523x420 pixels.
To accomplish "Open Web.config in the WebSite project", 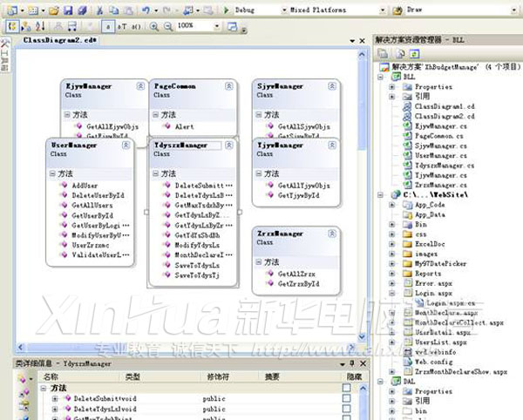I will click(431, 361).
